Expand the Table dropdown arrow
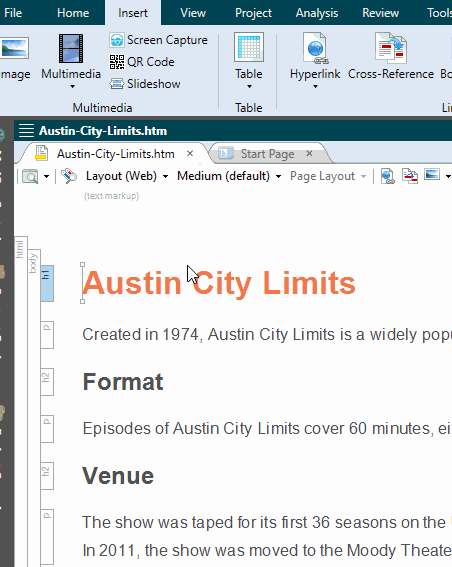The image size is (452, 567). [249, 86]
